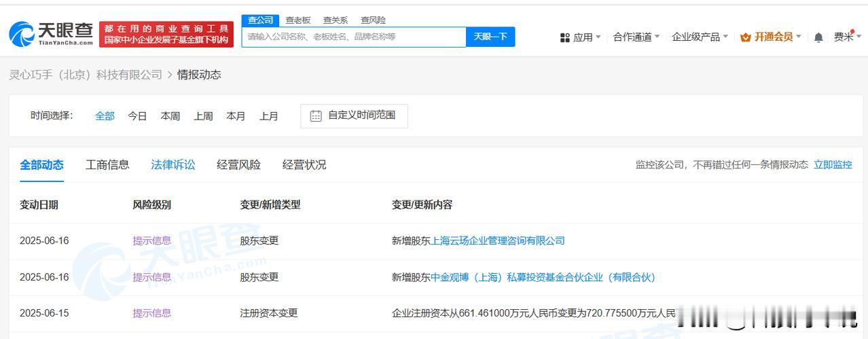Screen dimensions: 868x339
Task: Open the 上海云玚企业管理咨询有限公司 shareholder link
Action: click(498, 240)
